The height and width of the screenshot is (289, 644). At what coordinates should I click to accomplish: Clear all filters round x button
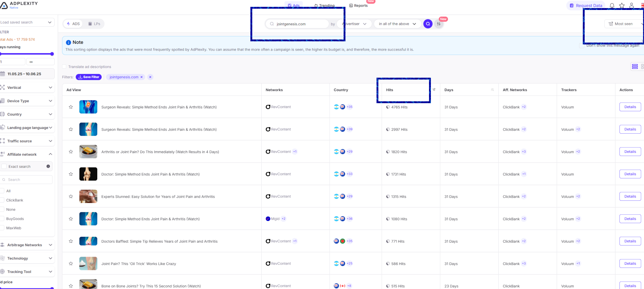click(150, 77)
